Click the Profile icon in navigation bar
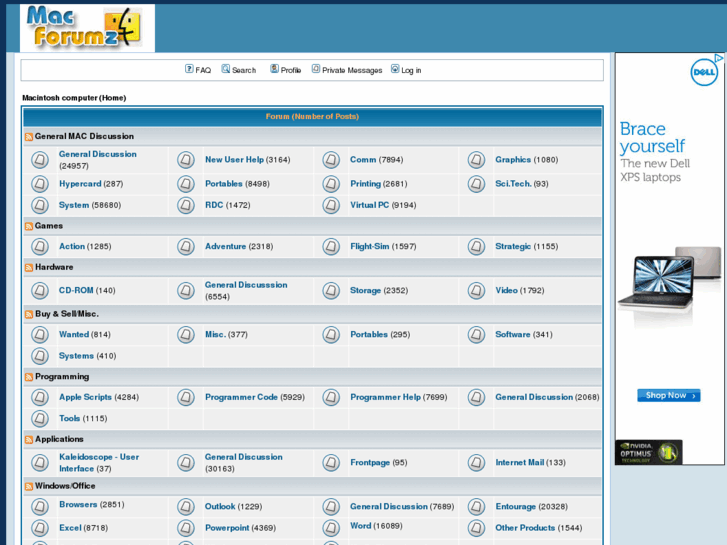The width and height of the screenshot is (727, 545). [274, 69]
